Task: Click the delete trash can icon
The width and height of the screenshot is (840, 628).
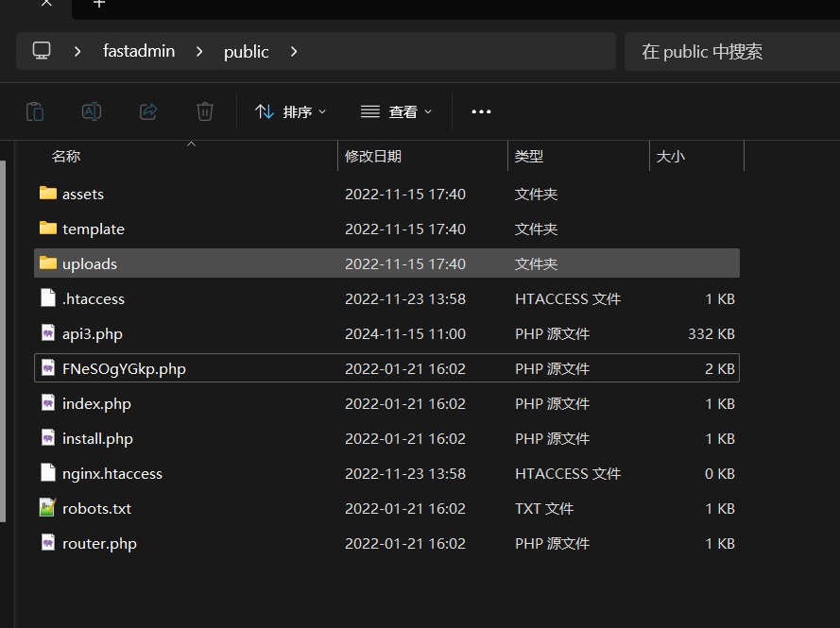Action: (x=205, y=111)
